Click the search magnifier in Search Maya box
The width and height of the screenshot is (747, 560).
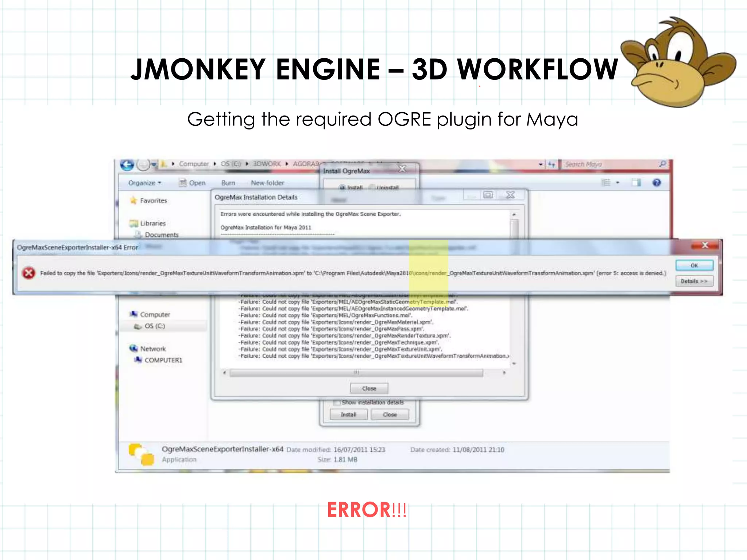coord(662,164)
